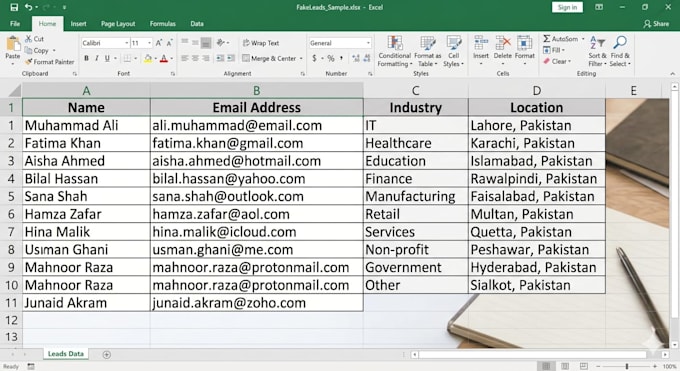Open the Fill dropdown
The image size is (680, 371).
coord(554,50)
